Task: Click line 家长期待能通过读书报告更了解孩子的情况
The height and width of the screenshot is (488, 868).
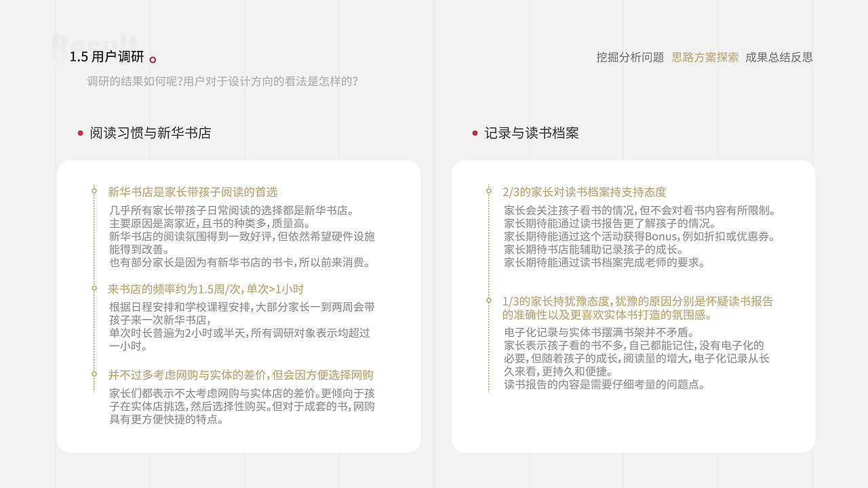Action: click(x=610, y=223)
